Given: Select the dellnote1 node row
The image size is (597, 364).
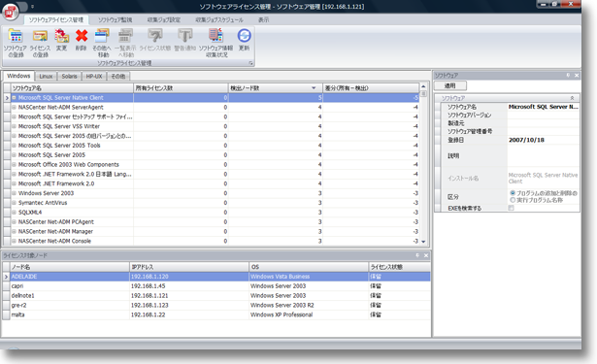Looking at the screenshot, I should [216, 295].
